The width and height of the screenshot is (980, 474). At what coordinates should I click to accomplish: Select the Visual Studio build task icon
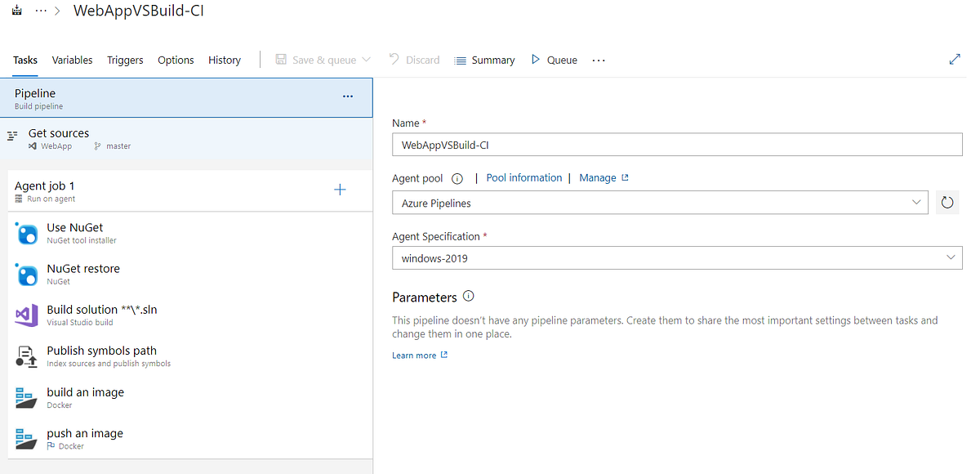27,315
